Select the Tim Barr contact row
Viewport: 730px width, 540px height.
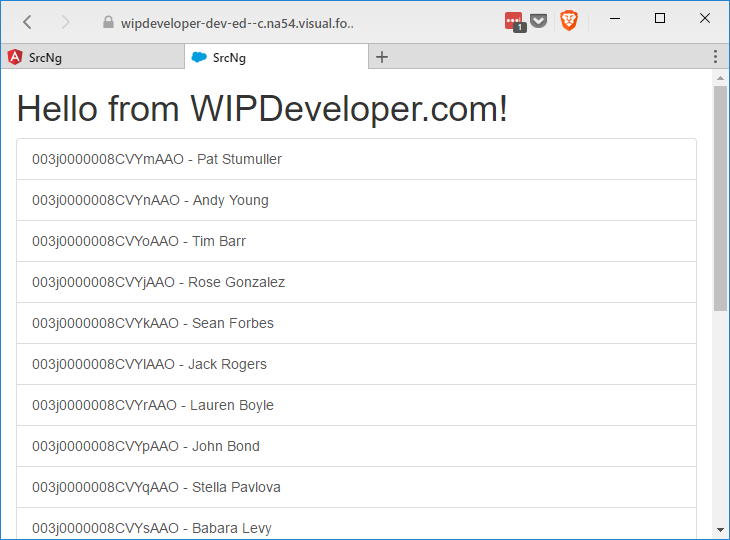(357, 241)
